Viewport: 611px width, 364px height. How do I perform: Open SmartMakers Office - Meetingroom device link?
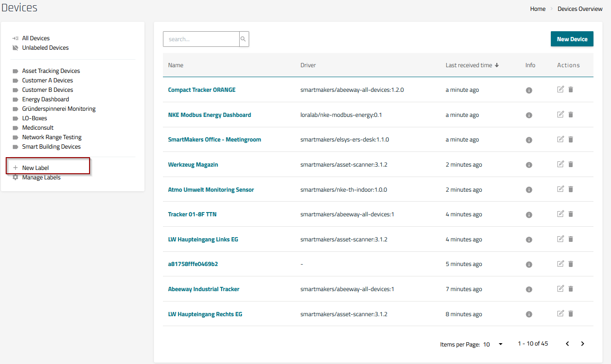coord(215,140)
